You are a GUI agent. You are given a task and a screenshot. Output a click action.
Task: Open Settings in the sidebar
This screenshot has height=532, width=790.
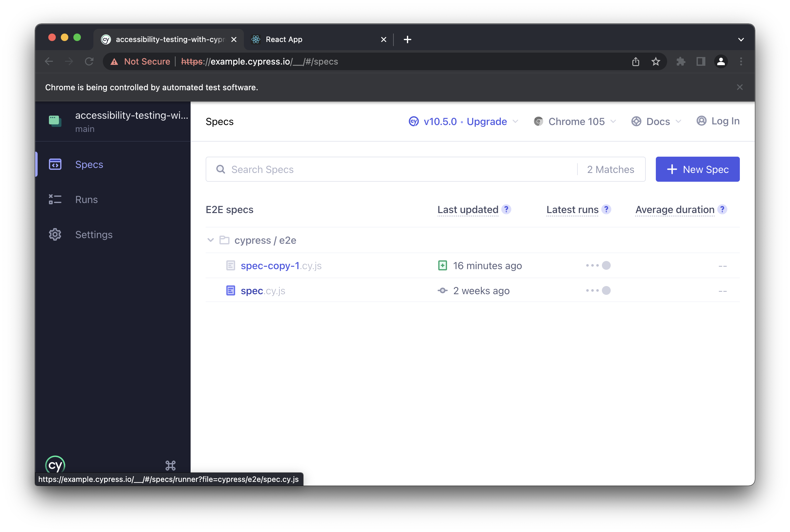(x=93, y=234)
